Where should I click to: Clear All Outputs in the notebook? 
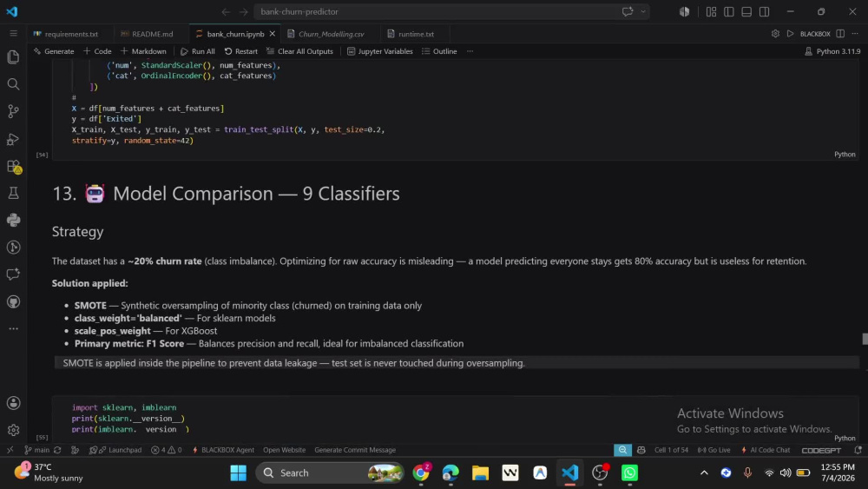coord(299,51)
